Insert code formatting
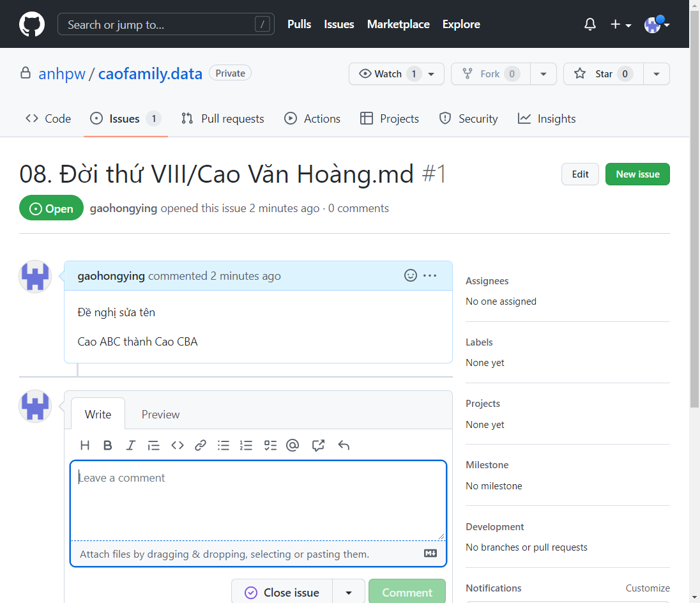 (178, 445)
